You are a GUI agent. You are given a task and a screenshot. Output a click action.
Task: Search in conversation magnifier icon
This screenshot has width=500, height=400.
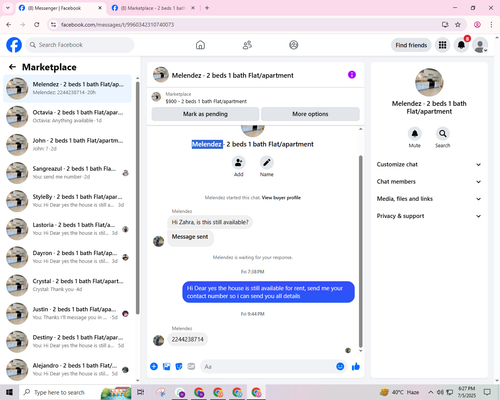(443, 134)
